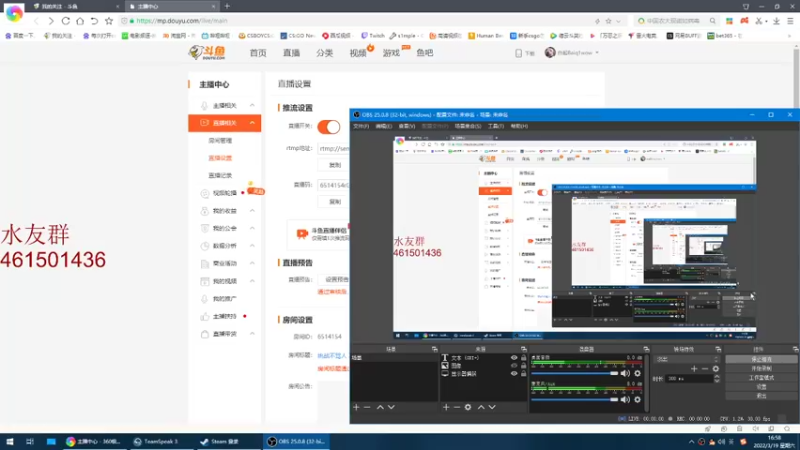Viewport: 800px width, 450px height.
Task: Remove the selected source with minus icon
Action: [457, 407]
